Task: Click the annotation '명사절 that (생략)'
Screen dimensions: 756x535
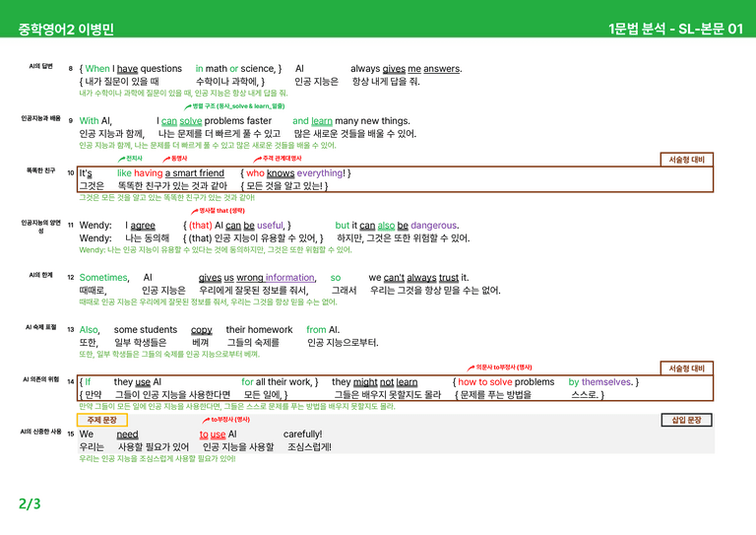Action: [218, 211]
